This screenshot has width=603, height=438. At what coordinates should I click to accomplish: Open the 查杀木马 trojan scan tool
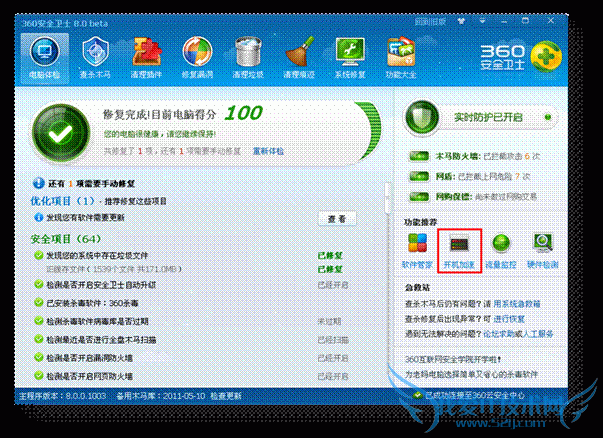pos(95,58)
